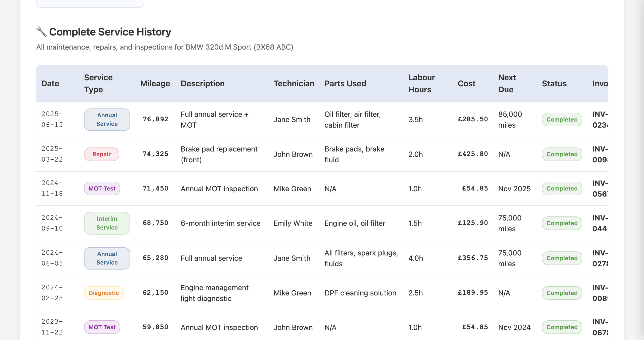Sort the table by the Cost column
This screenshot has width=644, height=340.
(466, 83)
